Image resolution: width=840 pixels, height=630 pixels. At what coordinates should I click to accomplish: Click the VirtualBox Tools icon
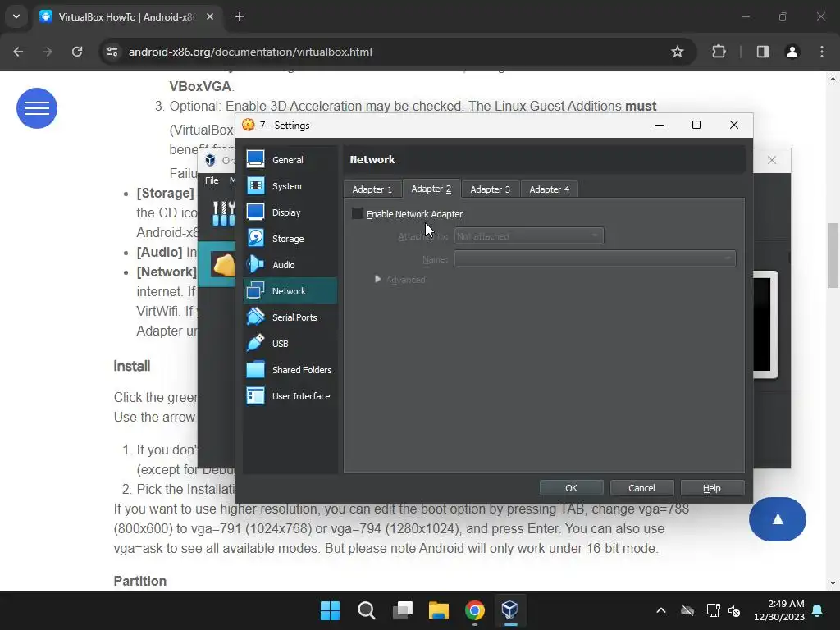click(x=223, y=213)
